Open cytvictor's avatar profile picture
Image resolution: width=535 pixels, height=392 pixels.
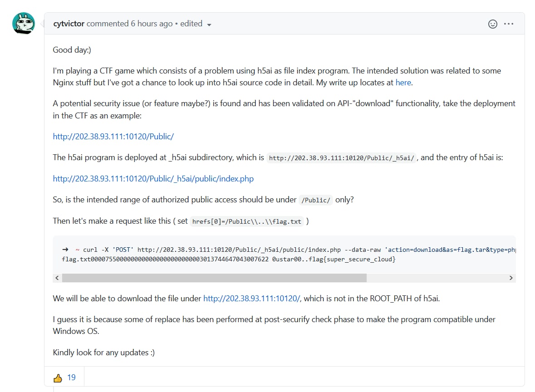(x=24, y=24)
